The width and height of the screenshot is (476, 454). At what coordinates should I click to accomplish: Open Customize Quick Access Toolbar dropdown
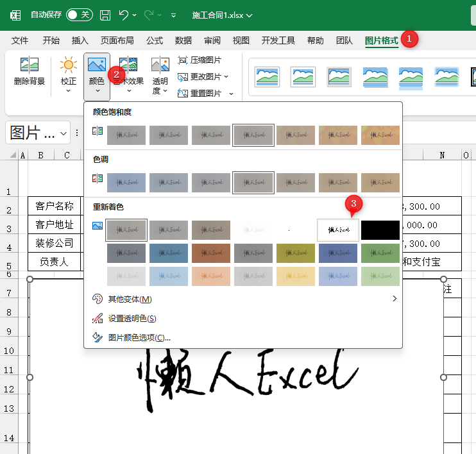pyautogui.click(x=173, y=15)
